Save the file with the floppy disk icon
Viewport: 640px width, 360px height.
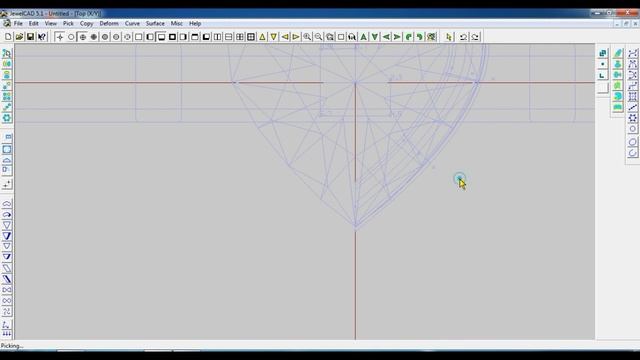point(30,37)
